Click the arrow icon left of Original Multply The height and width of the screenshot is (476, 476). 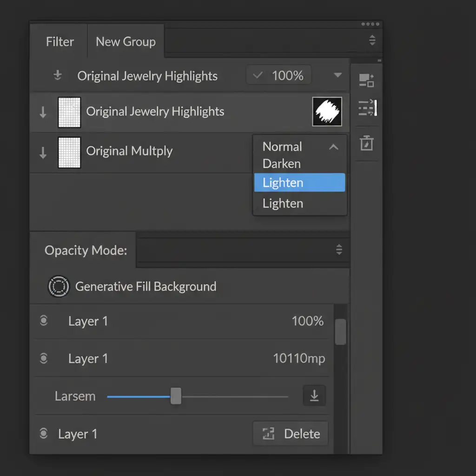(43, 152)
